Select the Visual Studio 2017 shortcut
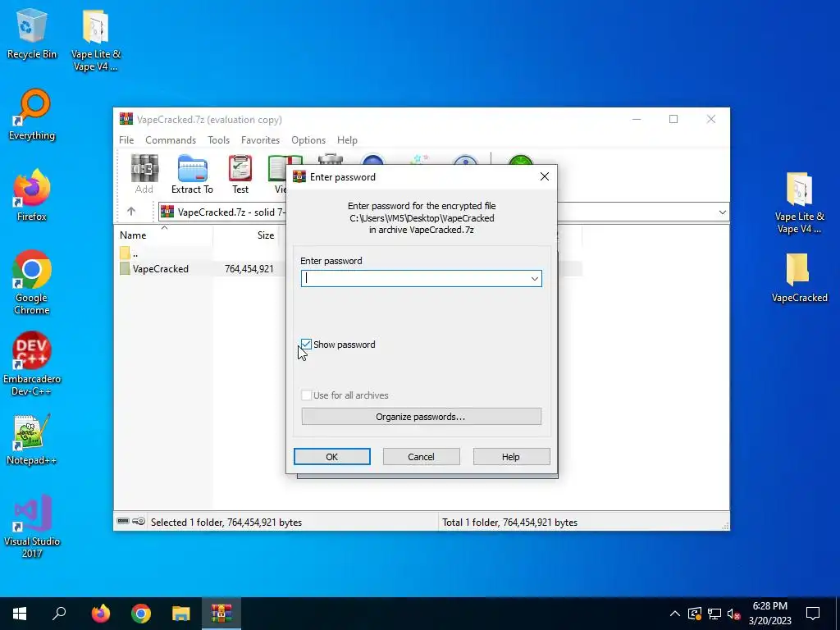This screenshot has width=840, height=630. click(32, 526)
